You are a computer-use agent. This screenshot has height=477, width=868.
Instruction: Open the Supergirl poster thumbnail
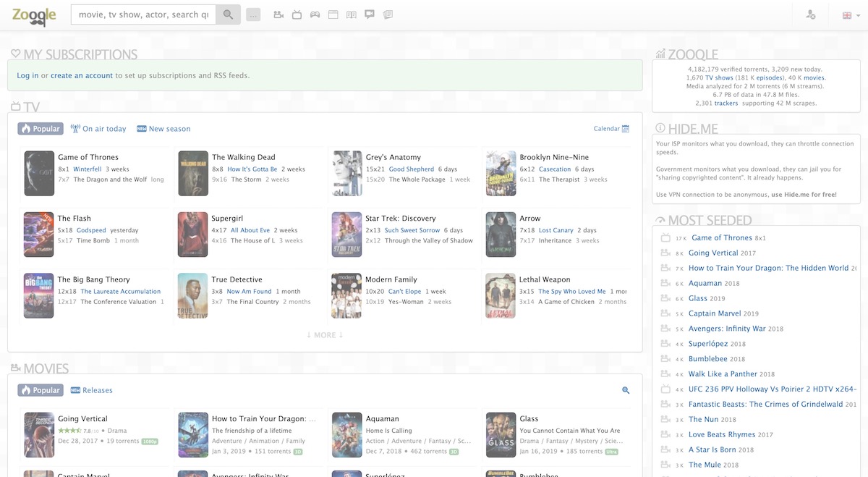point(193,235)
